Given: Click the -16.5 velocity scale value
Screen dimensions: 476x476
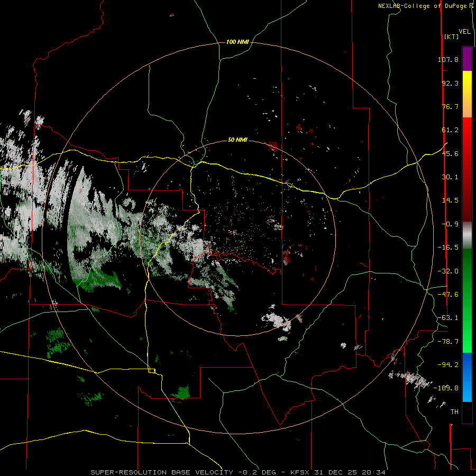Looking at the screenshot, I should click(448, 248).
